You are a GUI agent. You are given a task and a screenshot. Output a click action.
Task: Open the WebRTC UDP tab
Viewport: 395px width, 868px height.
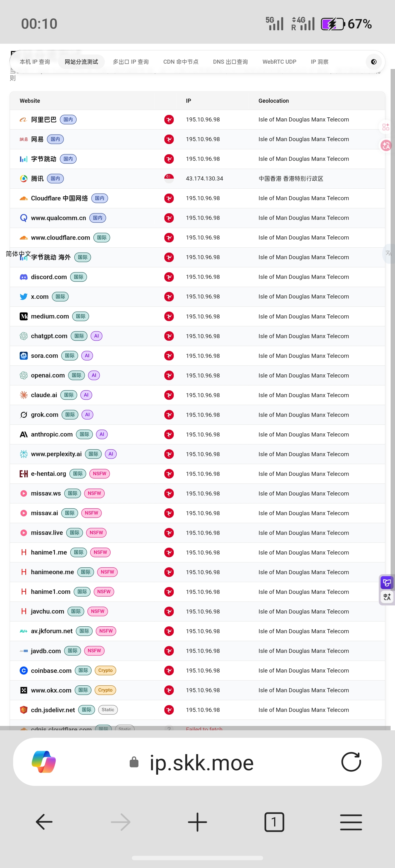279,62
